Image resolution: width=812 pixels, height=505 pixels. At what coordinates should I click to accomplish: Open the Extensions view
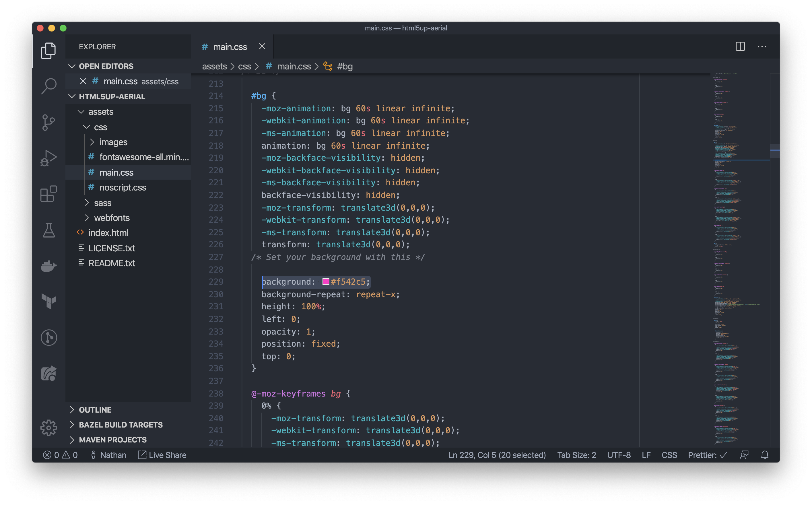[x=49, y=194]
